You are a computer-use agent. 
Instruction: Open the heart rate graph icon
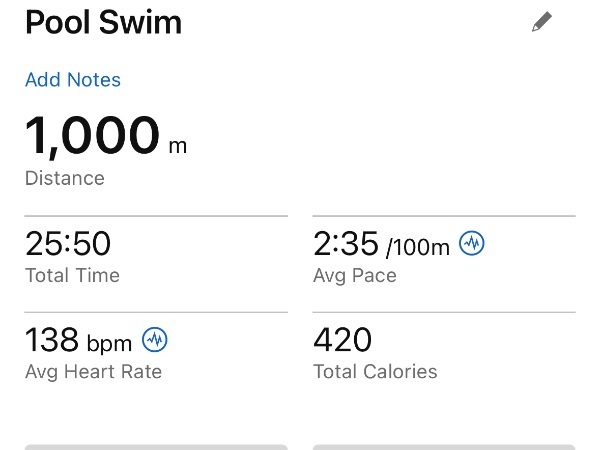(155, 340)
